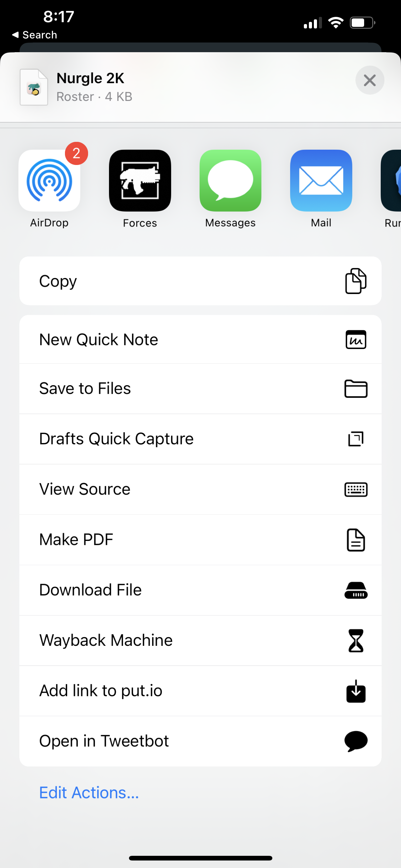Share roster via AirDrop icon

[49, 181]
